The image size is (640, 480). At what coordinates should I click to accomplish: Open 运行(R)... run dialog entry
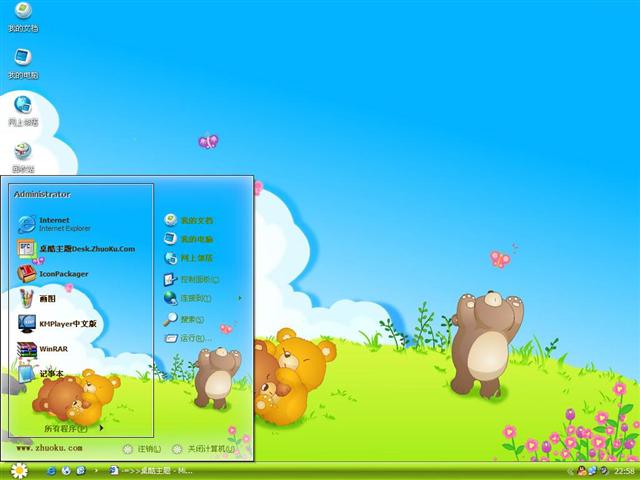coord(187,338)
